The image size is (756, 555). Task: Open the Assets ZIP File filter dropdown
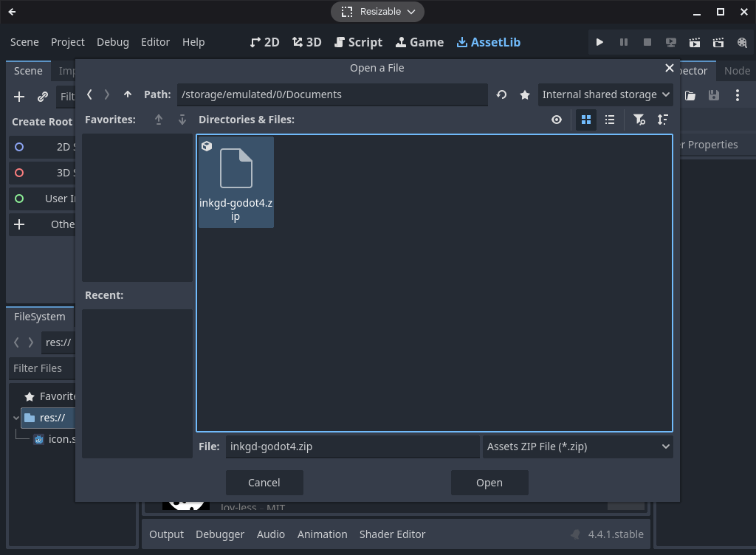click(x=578, y=447)
